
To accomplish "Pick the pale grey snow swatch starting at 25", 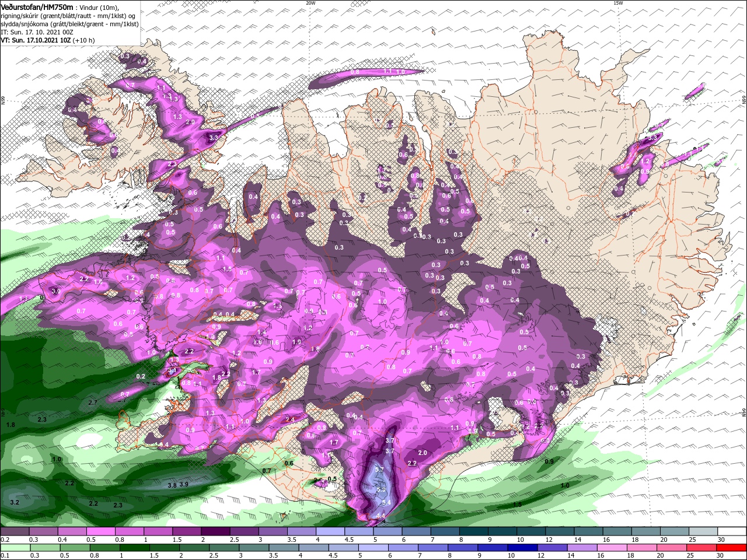I will [x=703, y=531].
